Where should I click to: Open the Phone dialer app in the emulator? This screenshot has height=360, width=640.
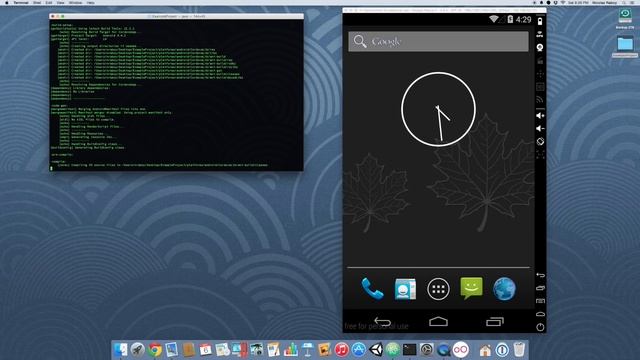[x=372, y=289]
